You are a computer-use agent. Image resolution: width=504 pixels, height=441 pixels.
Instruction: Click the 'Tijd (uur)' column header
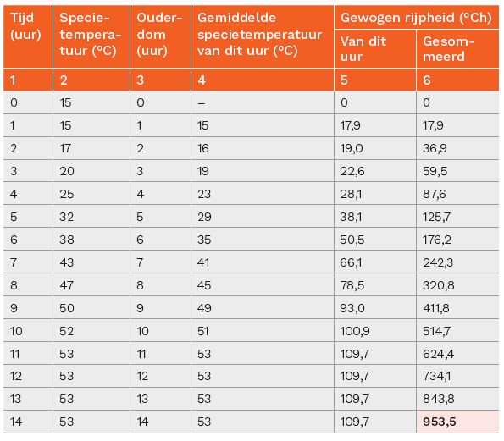[28, 36]
